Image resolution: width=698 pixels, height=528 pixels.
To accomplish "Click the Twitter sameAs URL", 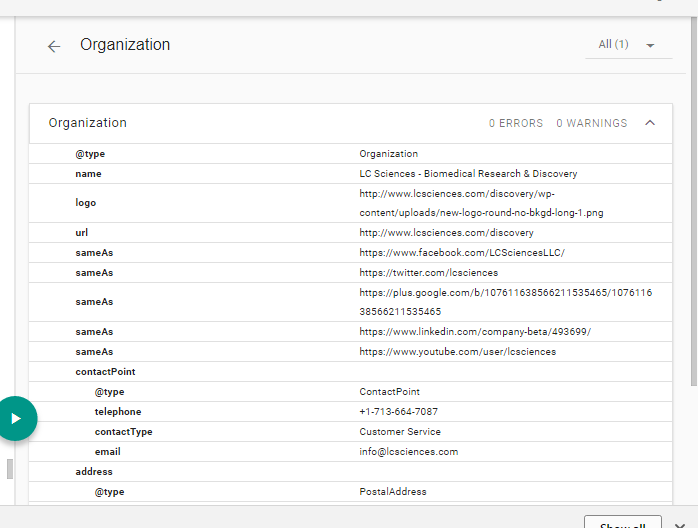I will (429, 273).
